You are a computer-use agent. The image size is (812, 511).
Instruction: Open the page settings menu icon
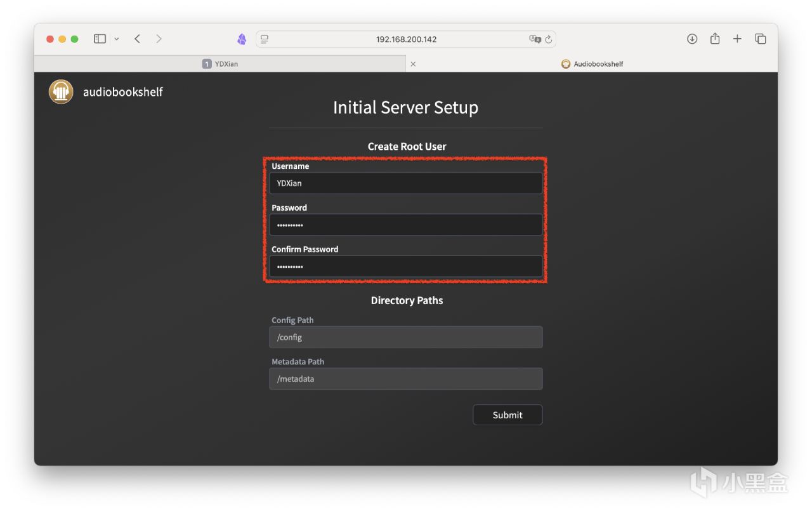[x=265, y=39]
